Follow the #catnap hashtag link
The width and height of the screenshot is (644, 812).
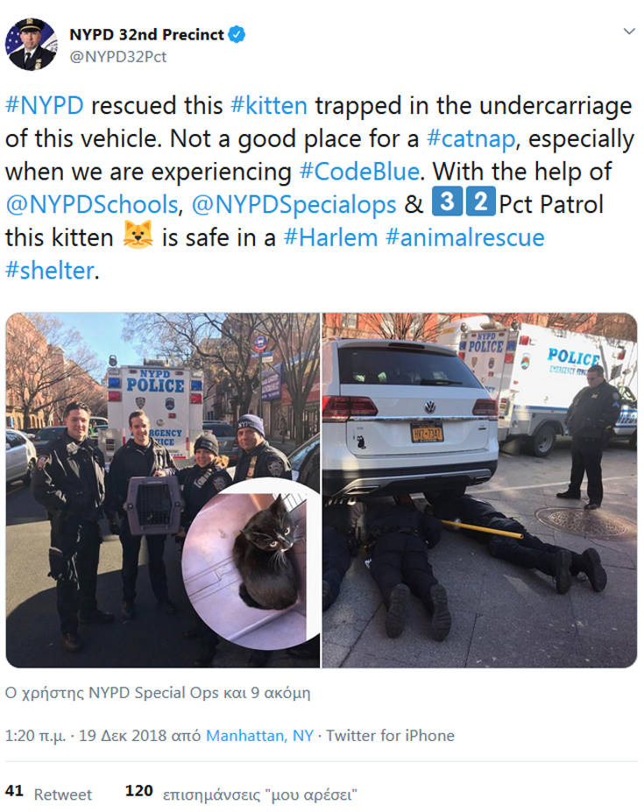(x=471, y=138)
